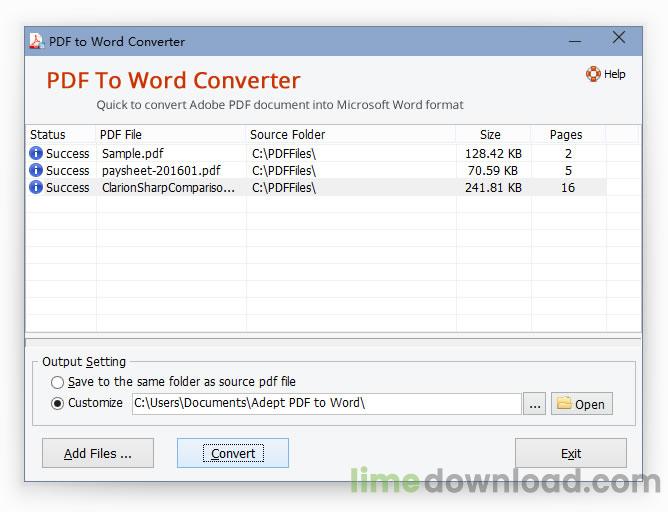Screen dimensions: 668x512
Task: Click the Pages column header
Action: [566, 134]
